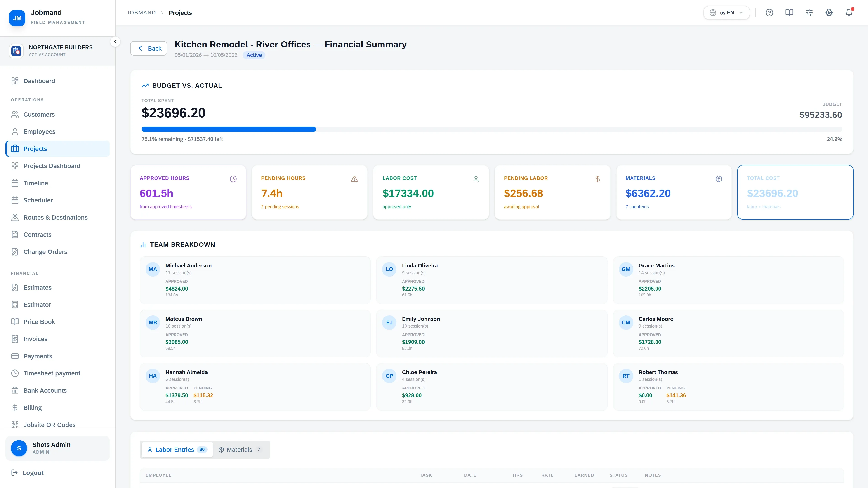Click the LO avatar for Linda Oliveira
868x488 pixels.
(x=389, y=270)
